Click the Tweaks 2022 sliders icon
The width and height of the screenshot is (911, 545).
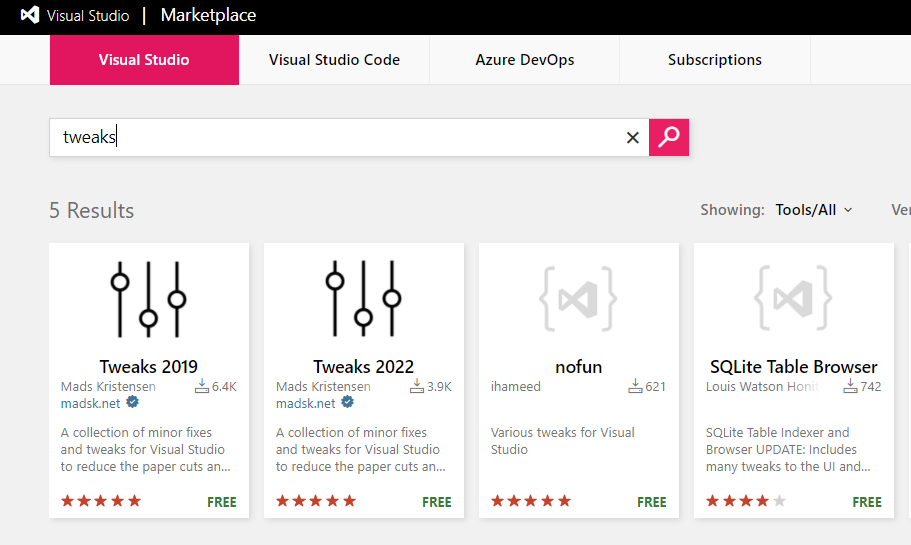pos(363,299)
